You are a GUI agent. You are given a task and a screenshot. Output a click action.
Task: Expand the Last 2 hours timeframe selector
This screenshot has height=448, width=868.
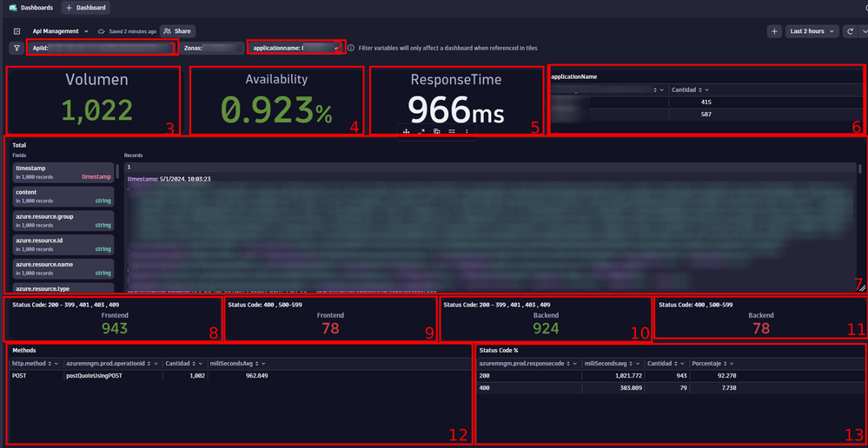coord(812,31)
